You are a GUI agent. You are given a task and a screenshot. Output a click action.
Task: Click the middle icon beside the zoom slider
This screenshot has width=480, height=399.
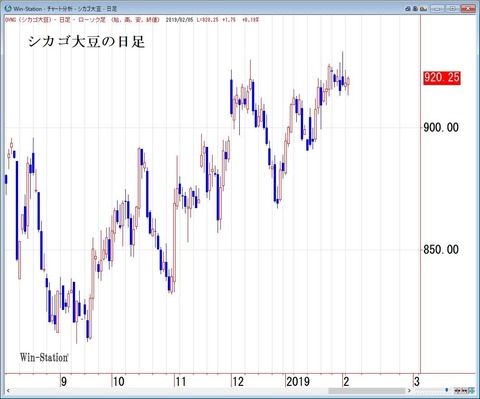point(465,390)
